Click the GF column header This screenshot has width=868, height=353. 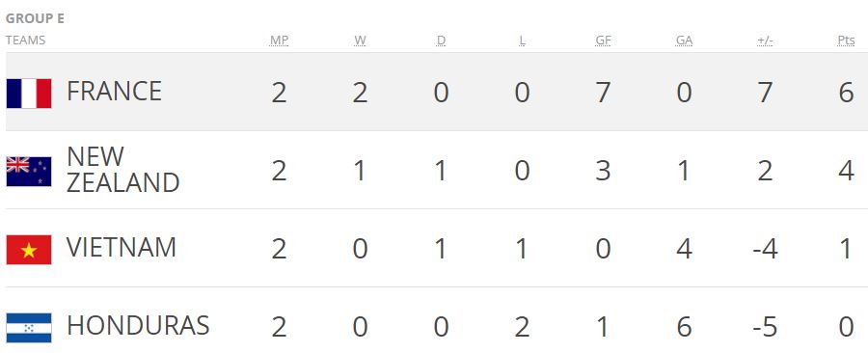click(x=603, y=41)
